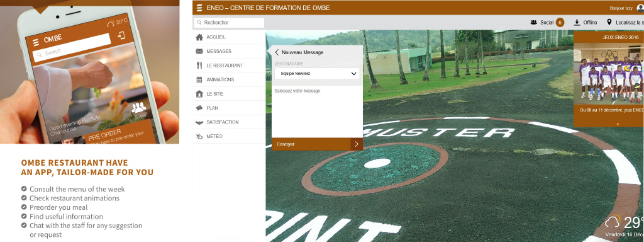Viewport: 644px width, 242px height.
Task: Open the Social group icon
Action: (534, 23)
